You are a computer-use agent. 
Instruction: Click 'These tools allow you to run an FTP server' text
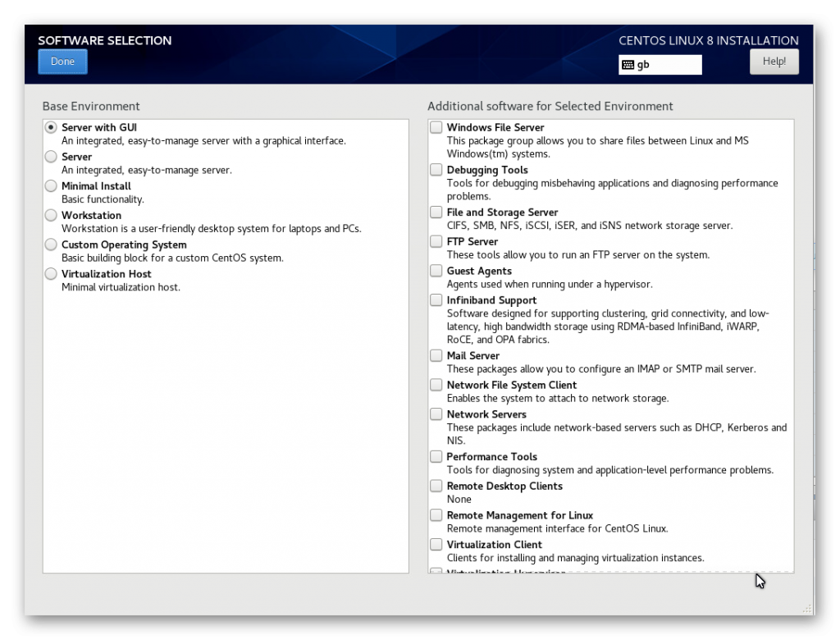point(578,255)
